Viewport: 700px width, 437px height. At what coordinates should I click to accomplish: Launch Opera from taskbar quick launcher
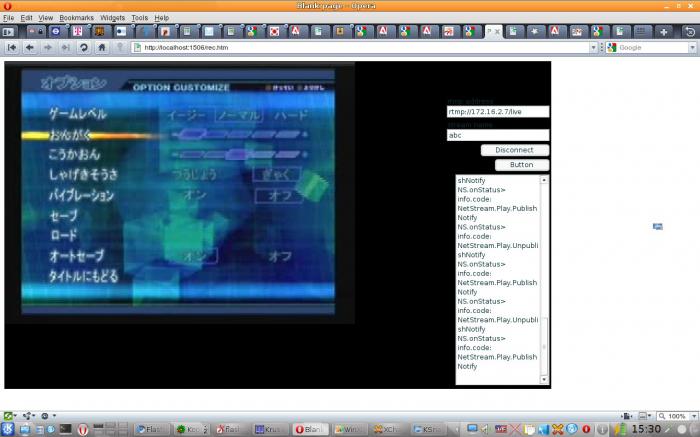point(83,429)
